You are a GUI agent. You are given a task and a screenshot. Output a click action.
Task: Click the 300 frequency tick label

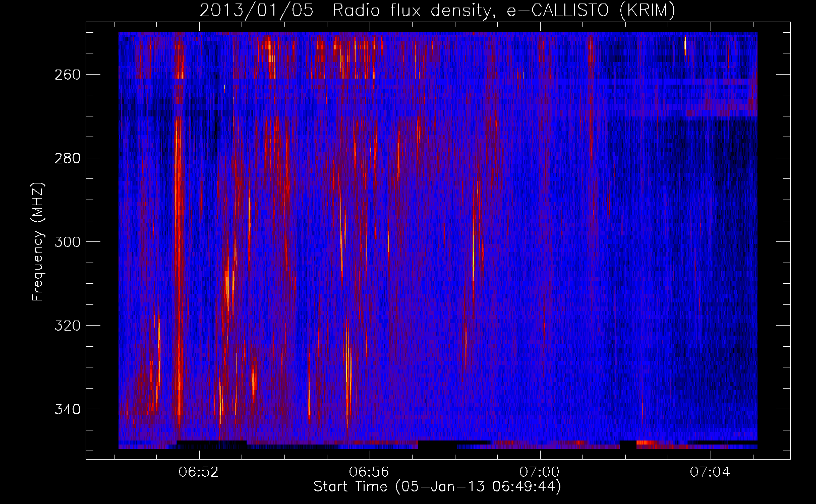[x=67, y=242]
